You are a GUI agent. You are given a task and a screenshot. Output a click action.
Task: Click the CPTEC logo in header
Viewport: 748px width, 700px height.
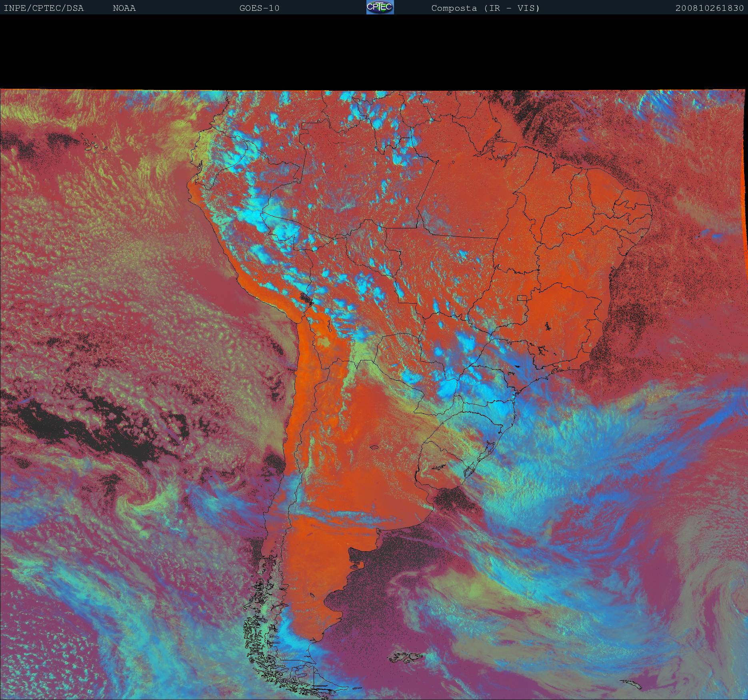click(x=380, y=7)
